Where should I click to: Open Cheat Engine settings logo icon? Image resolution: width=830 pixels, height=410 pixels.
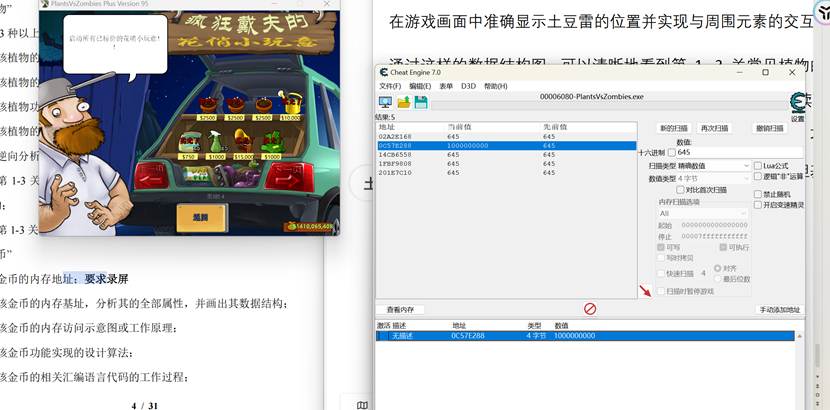pyautogui.click(x=797, y=103)
